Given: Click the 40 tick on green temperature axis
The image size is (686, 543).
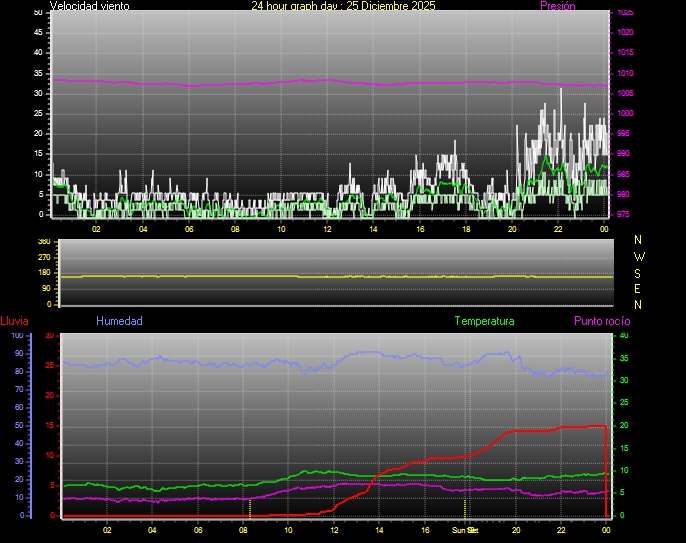Looking at the screenshot, I should click(624, 336).
